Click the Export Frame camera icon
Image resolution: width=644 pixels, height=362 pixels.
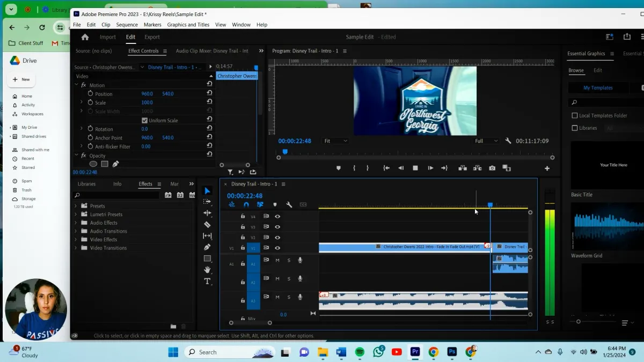pos(492,168)
